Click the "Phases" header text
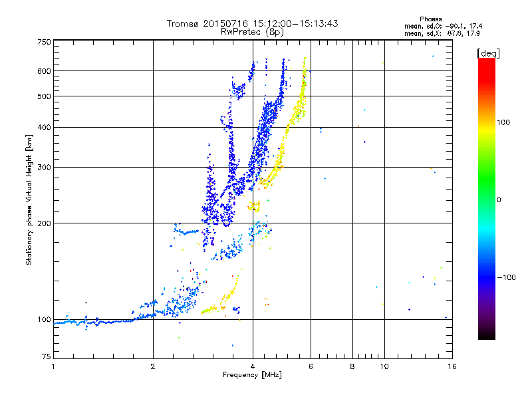The image size is (532, 399). [x=430, y=19]
